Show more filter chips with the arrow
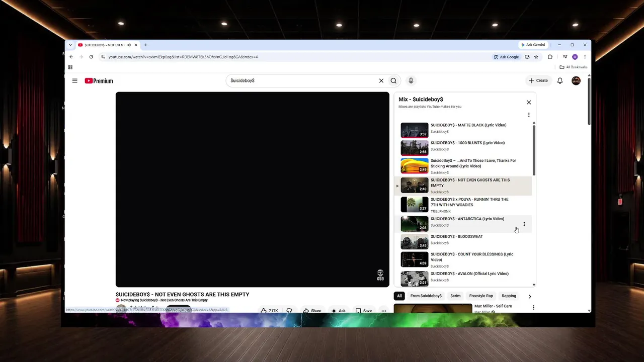 pyautogui.click(x=529, y=297)
